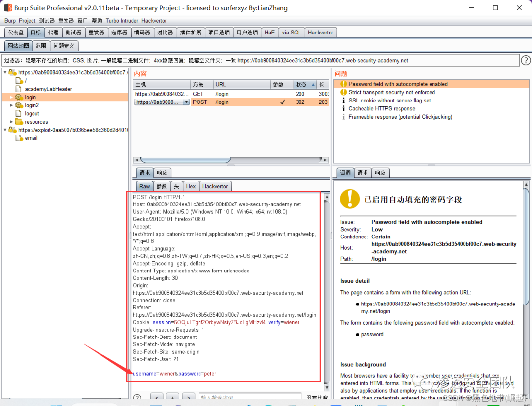Click the up arrow of the request pane scrollbar

click(327, 197)
